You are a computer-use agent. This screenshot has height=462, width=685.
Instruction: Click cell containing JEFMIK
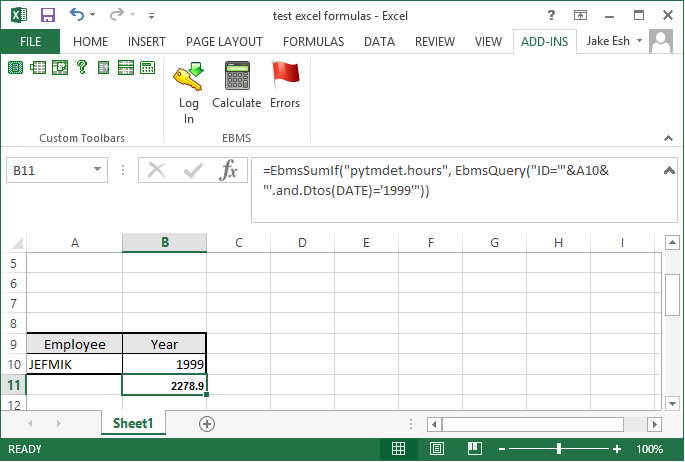coord(75,364)
